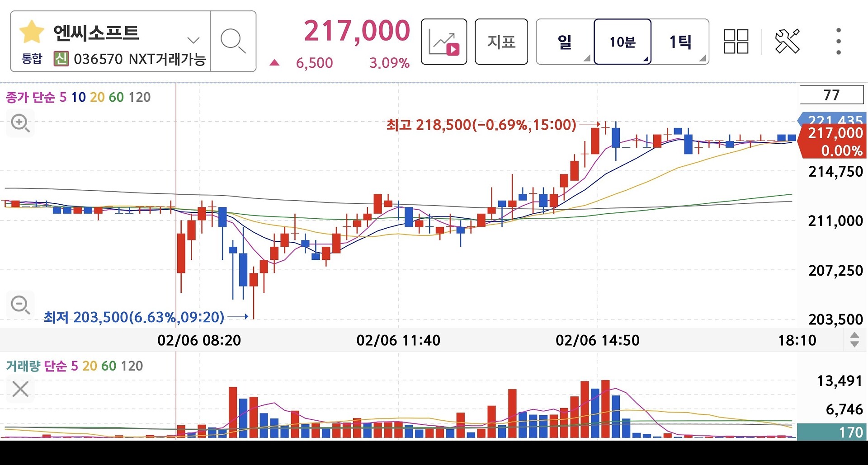Click the 02/06 08:20 time label
This screenshot has height=465, width=868.
coord(199,340)
